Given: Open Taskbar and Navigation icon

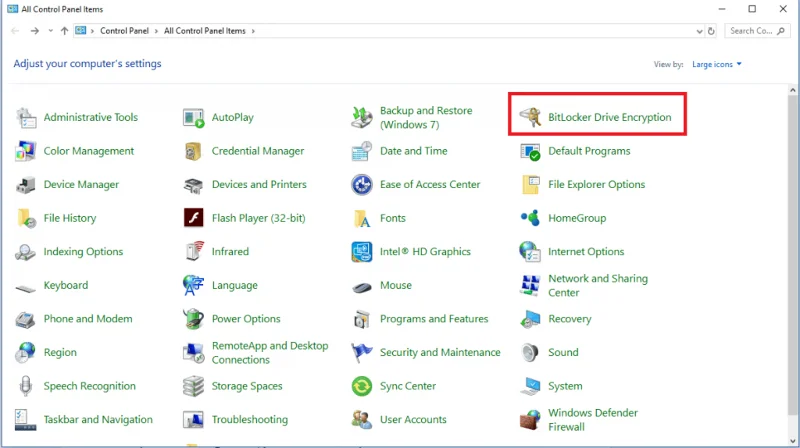Looking at the screenshot, I should [26, 420].
